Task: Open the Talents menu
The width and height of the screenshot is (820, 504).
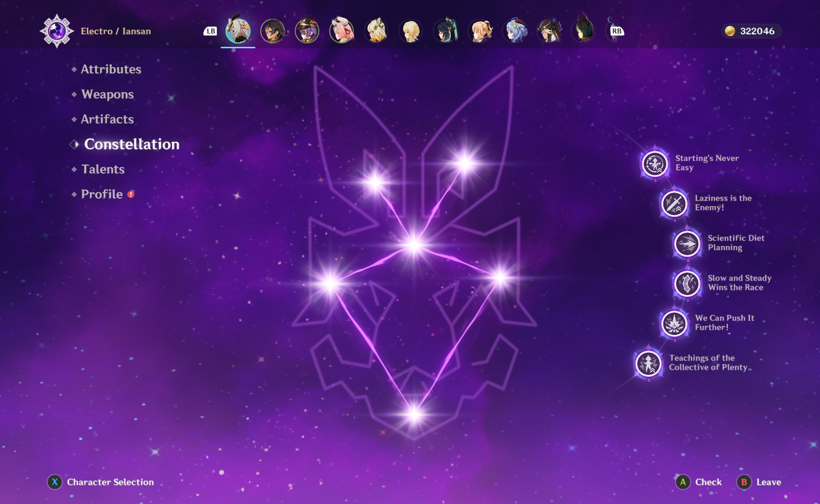Action: click(103, 169)
